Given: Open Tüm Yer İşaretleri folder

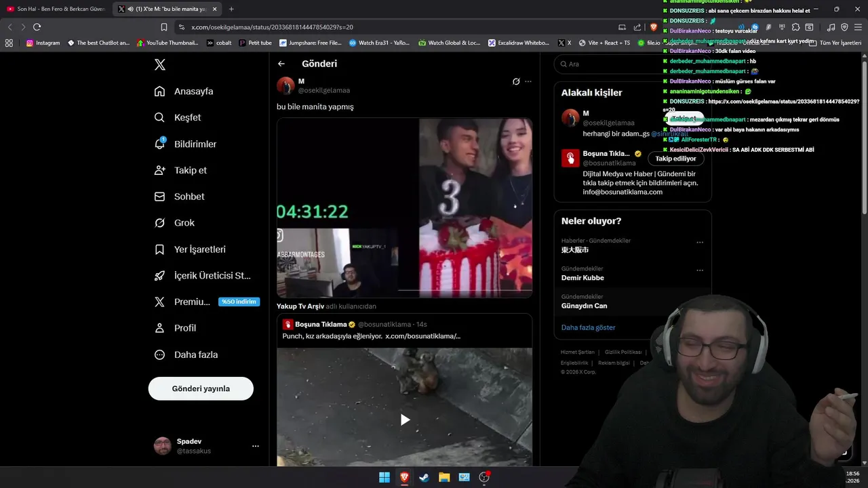Looking at the screenshot, I should tap(835, 43).
